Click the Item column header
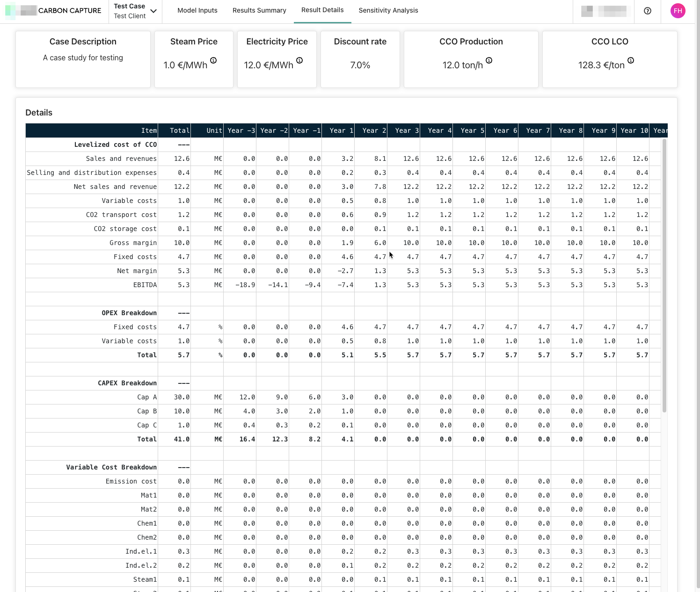Viewport: 700px width, 592px height. pyautogui.click(x=149, y=130)
